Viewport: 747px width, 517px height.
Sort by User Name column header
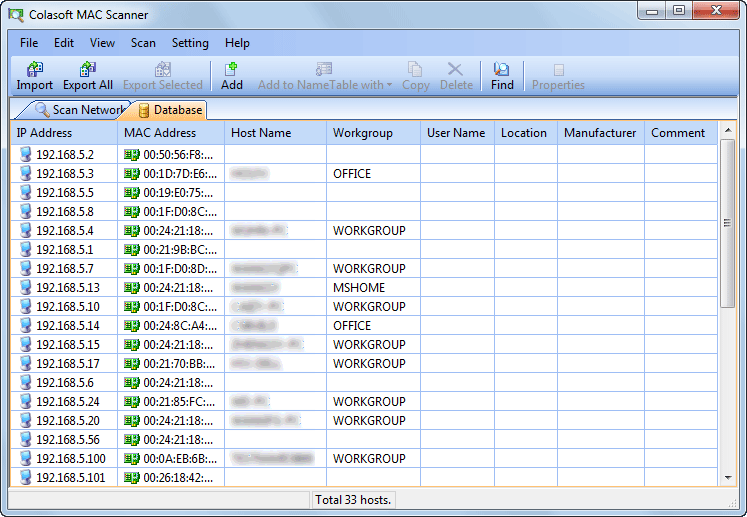tap(457, 133)
